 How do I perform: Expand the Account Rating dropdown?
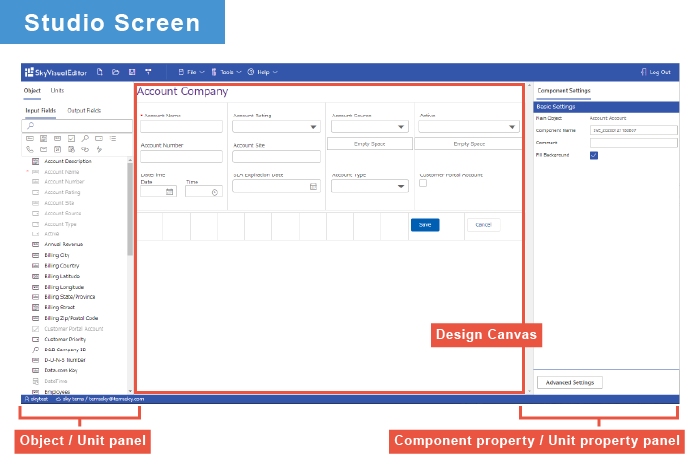pyautogui.click(x=314, y=128)
